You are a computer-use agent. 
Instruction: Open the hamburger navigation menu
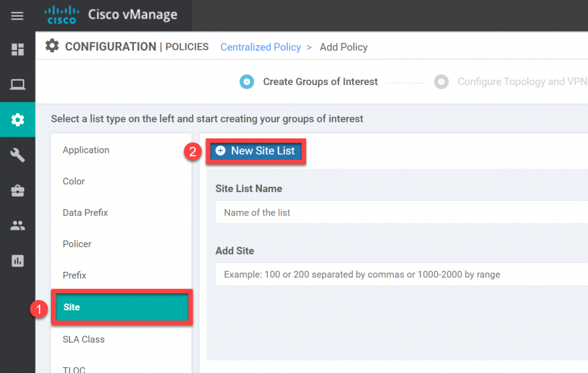(17, 16)
